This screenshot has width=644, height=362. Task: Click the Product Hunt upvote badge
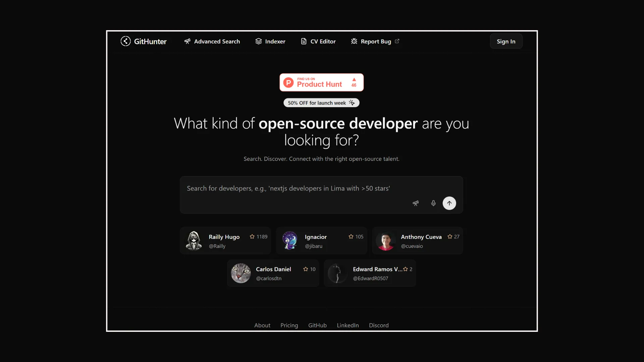[321, 82]
